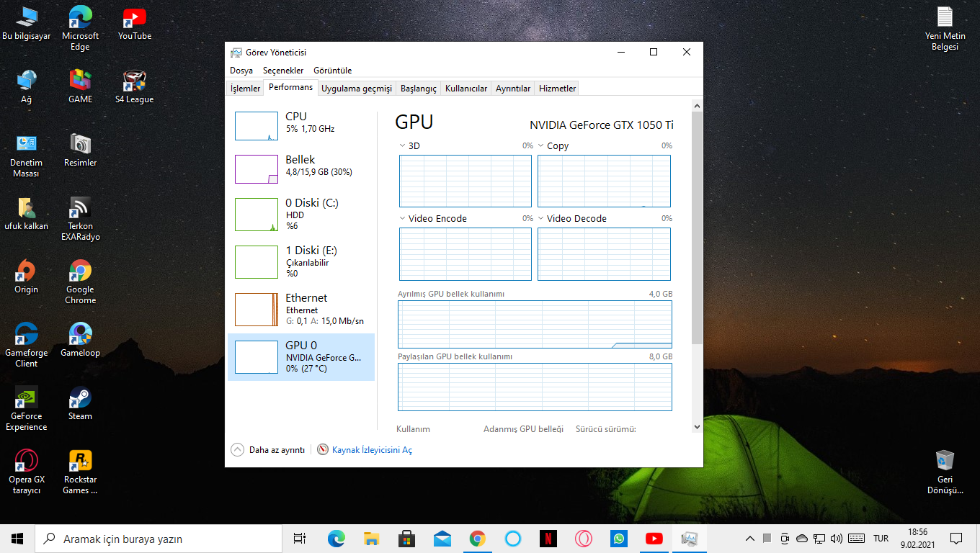Select Ethernet in the performance sidebar
980x553 pixels.
(301, 310)
